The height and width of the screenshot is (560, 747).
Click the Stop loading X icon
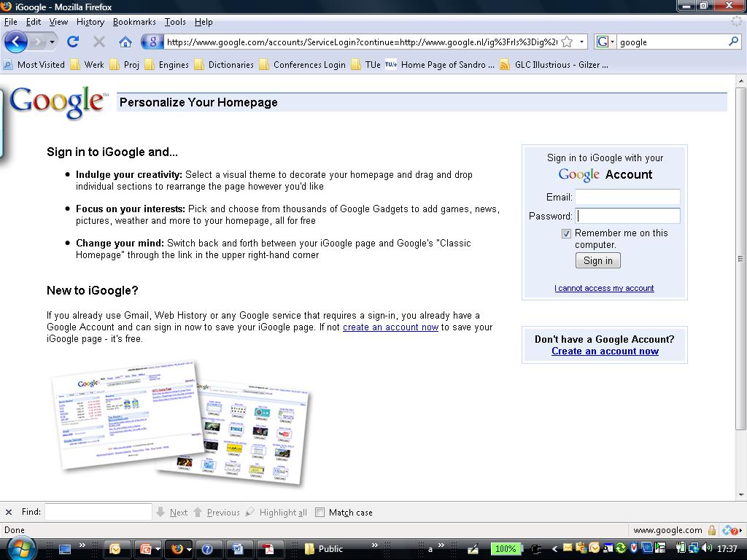tap(99, 42)
